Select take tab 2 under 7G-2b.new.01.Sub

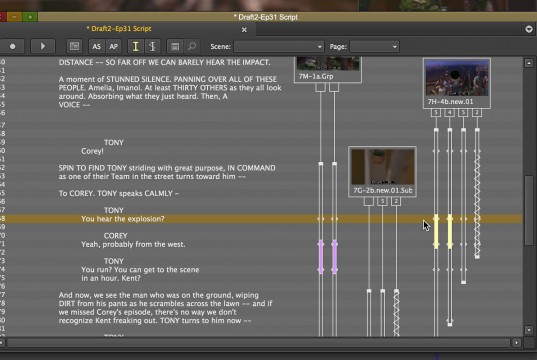pyautogui.click(x=396, y=201)
